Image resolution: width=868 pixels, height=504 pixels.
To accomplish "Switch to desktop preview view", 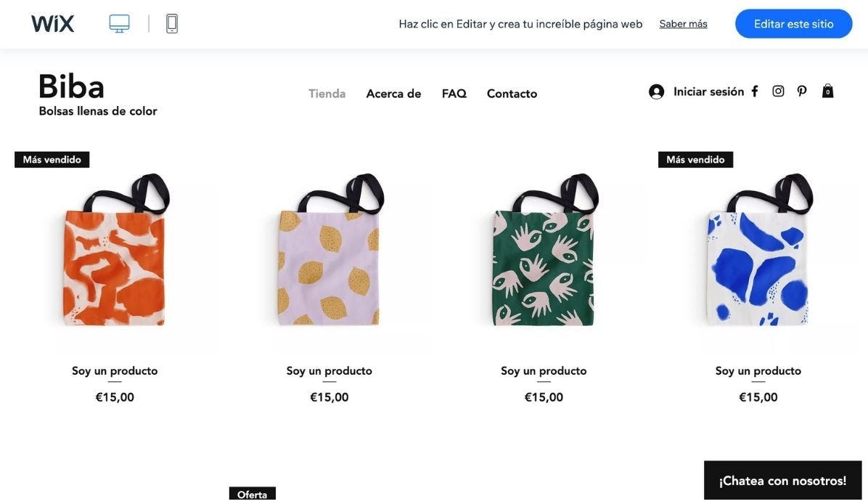I will click(x=120, y=24).
